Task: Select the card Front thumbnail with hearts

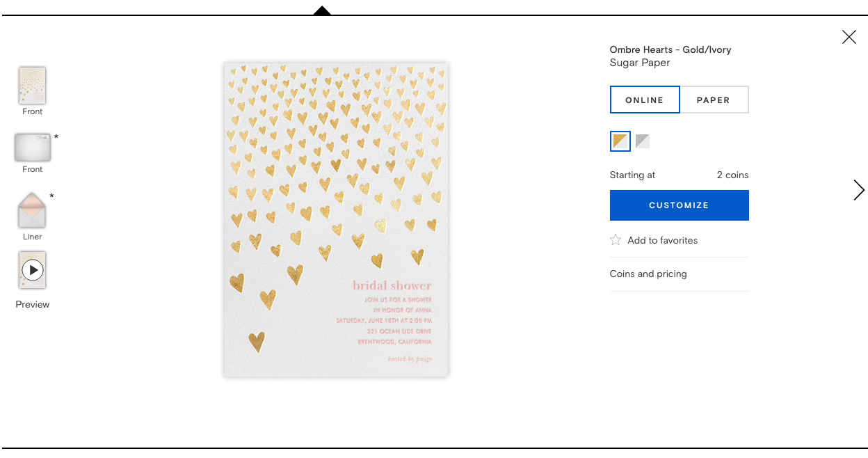Action: (x=33, y=85)
